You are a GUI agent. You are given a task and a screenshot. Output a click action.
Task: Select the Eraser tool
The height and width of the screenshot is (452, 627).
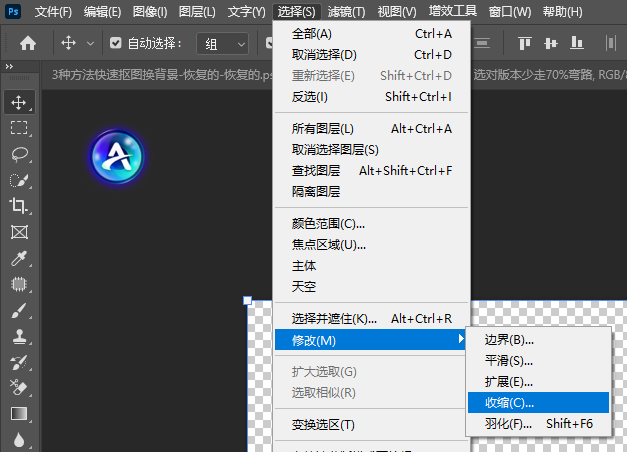tap(19, 388)
